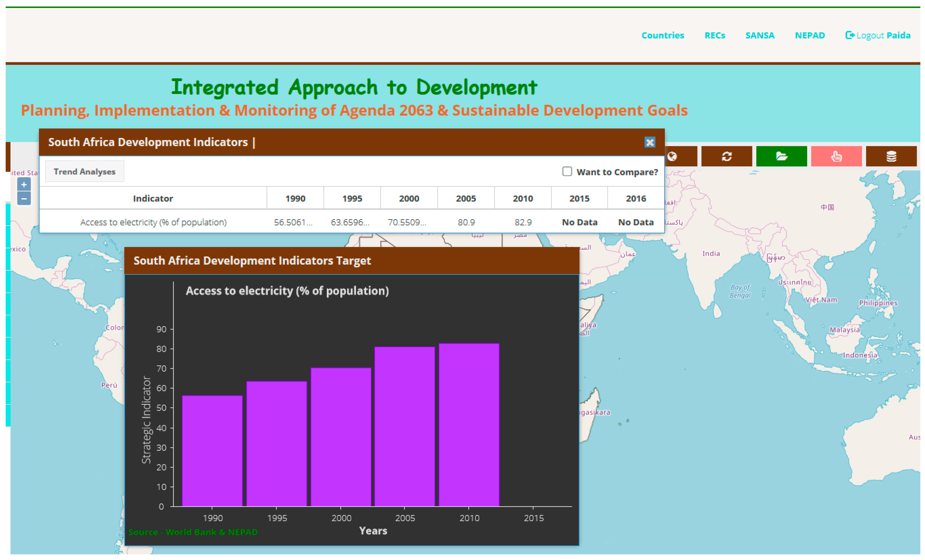This screenshot has height=560, width=925.
Task: Click the 2000 bar in the chart
Action: tap(341, 437)
